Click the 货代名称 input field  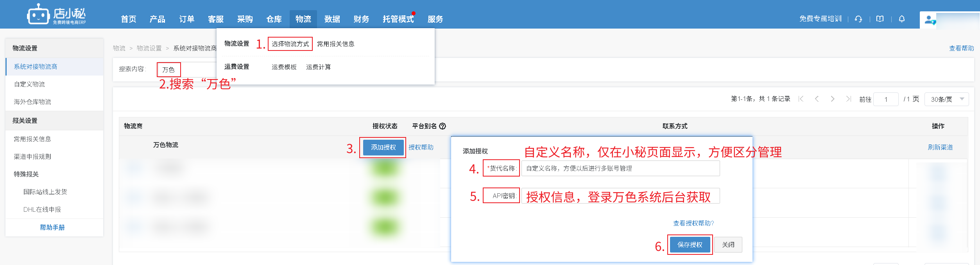coord(620,168)
